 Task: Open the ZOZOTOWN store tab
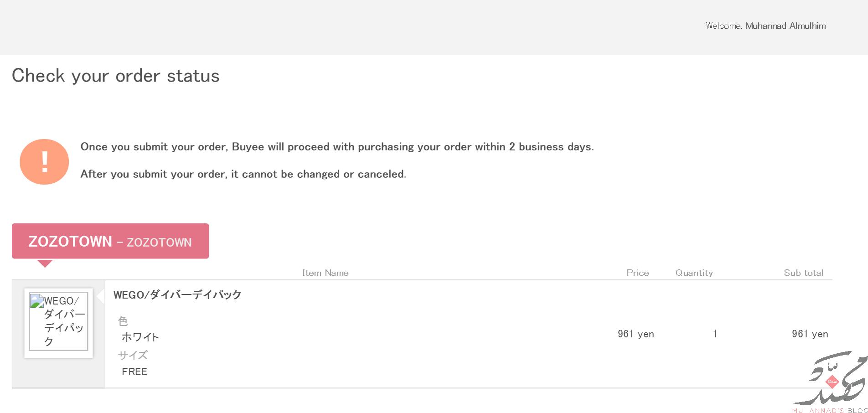110,241
